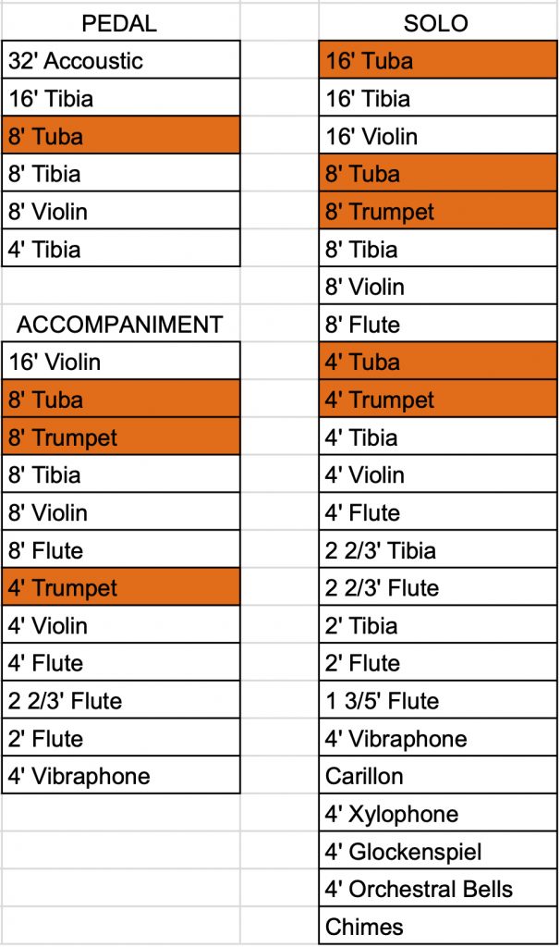Click the orange 4' Tuba cell in Solo

pyautogui.click(x=438, y=362)
